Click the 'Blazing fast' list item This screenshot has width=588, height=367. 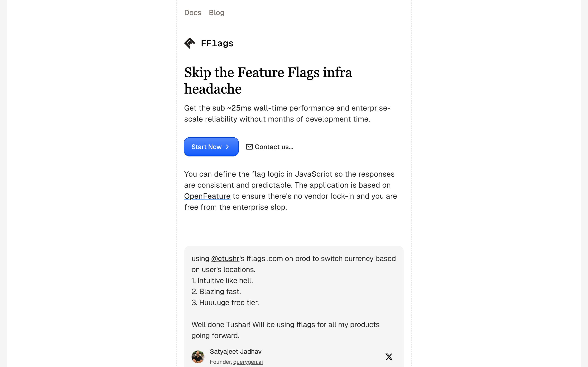216,292
